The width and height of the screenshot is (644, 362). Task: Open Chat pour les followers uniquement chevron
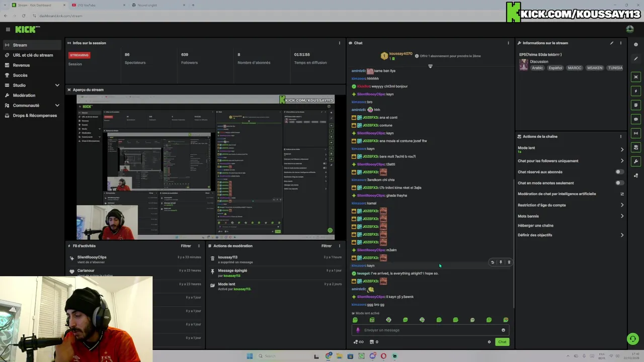point(622,161)
